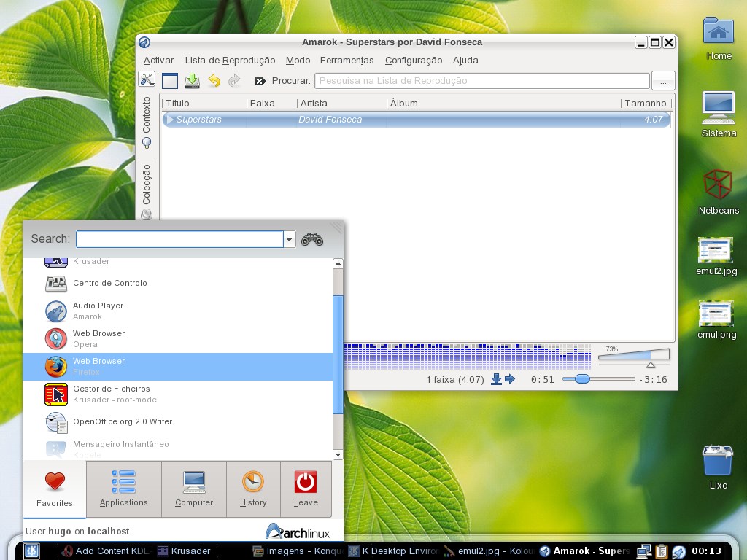Click the grayed redo arrow icon
Screen dimensions: 747x560
[x=234, y=80]
